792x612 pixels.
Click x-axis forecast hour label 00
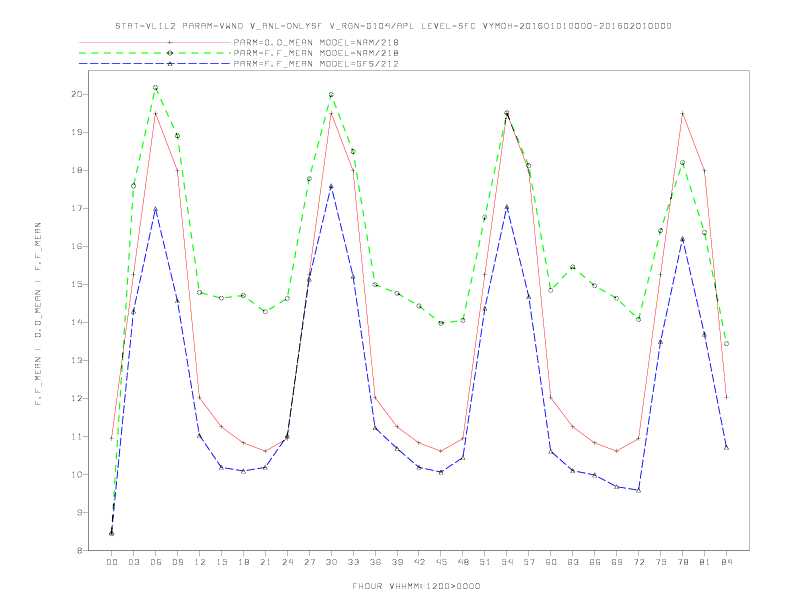coord(112,562)
